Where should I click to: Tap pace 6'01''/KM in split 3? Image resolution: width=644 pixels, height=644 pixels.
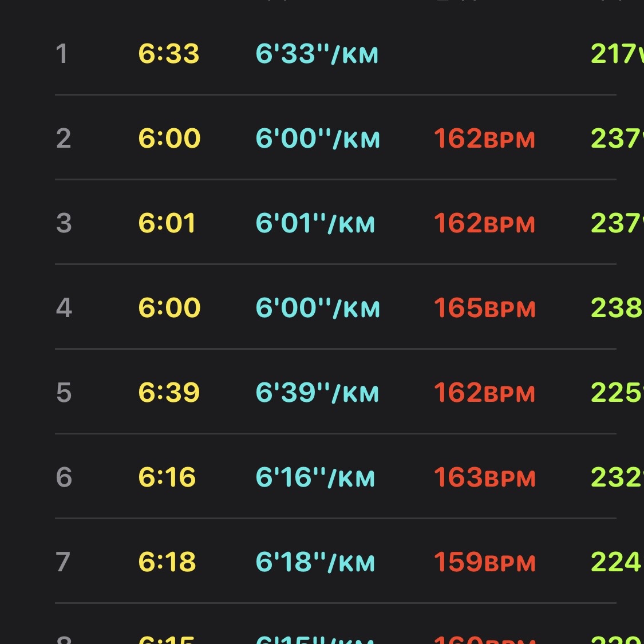(x=315, y=223)
